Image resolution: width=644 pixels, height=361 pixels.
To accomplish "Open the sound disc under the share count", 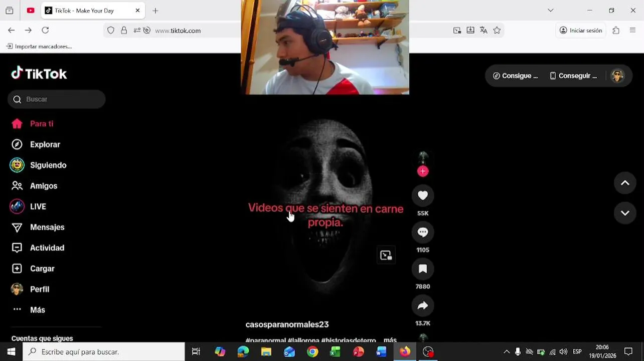I will pos(423,338).
